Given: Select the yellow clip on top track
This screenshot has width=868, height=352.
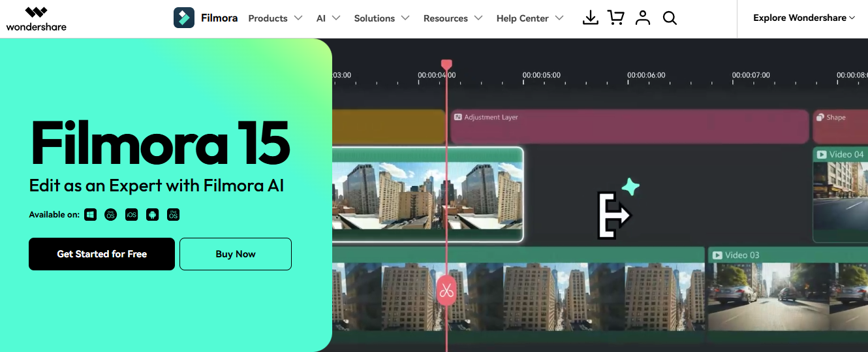Looking at the screenshot, I should pos(389,126).
